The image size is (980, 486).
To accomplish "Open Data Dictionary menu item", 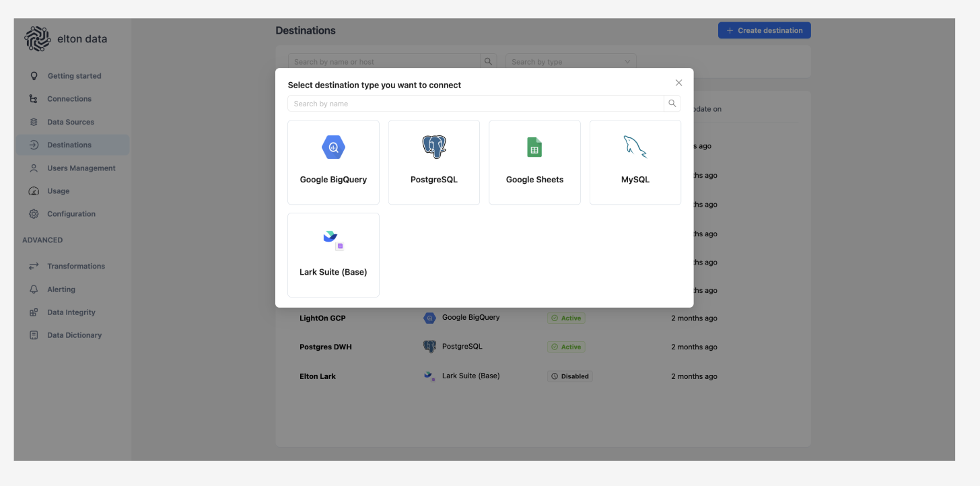I will tap(75, 335).
